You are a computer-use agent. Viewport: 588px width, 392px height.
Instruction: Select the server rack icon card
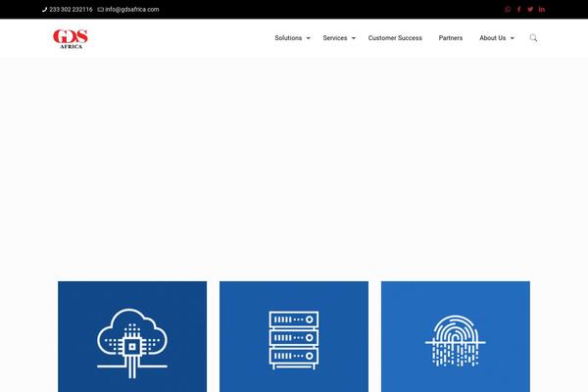[x=294, y=336]
